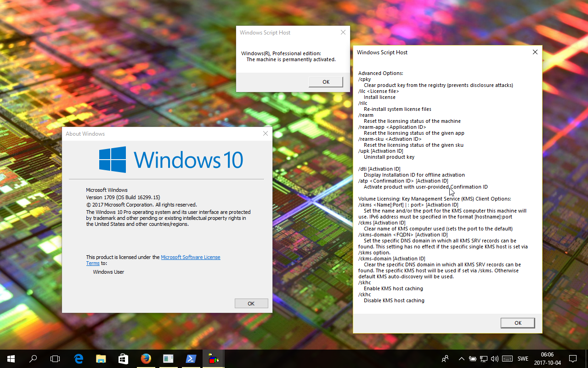Viewport: 588px width, 368px height.
Task: Close the large Script Host options dialog
Action: click(x=535, y=52)
